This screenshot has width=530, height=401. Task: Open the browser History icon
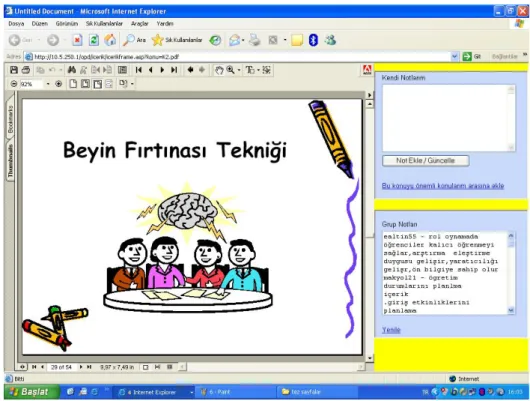(215, 40)
